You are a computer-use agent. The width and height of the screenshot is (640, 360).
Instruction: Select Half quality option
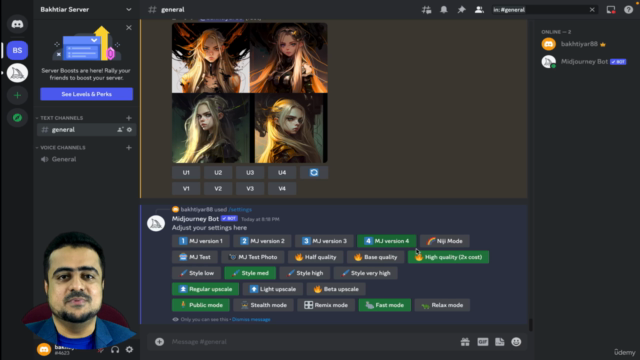[316, 257]
